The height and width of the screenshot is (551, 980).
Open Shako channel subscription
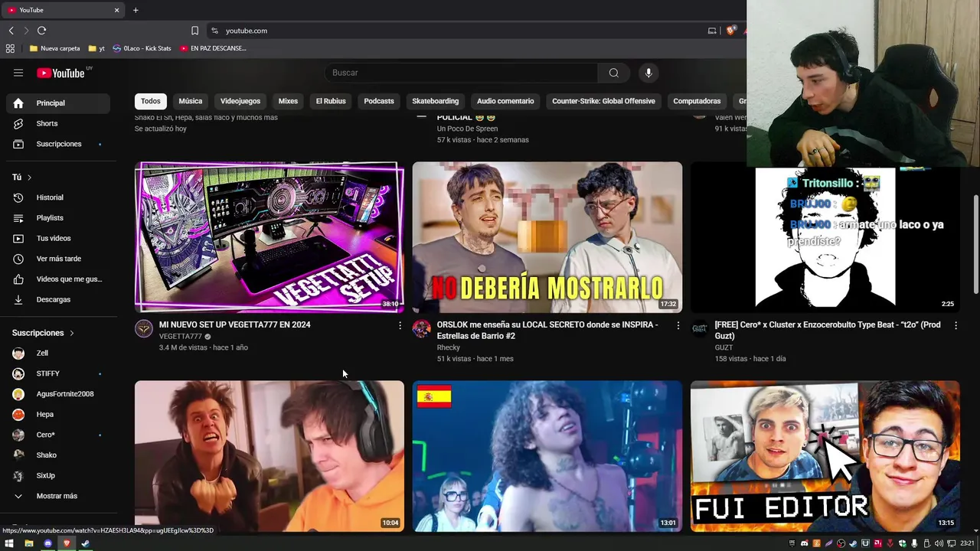click(x=58, y=455)
